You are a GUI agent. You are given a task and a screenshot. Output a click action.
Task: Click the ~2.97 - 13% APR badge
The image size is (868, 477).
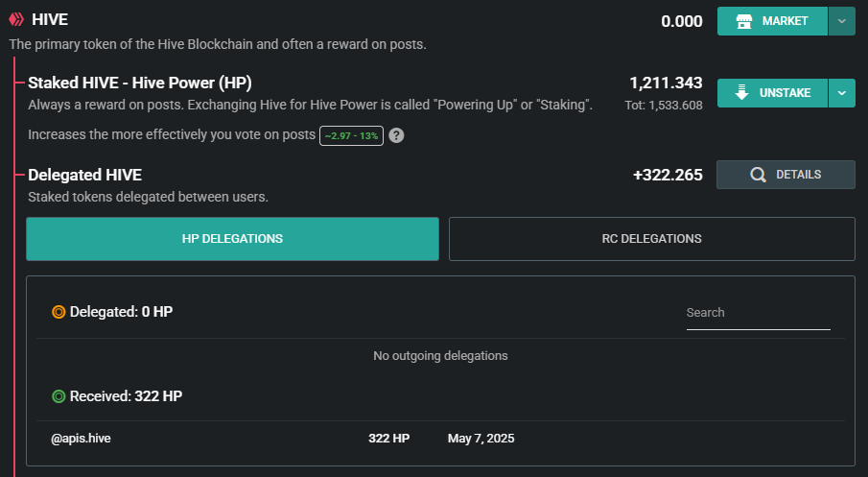pyautogui.click(x=352, y=135)
